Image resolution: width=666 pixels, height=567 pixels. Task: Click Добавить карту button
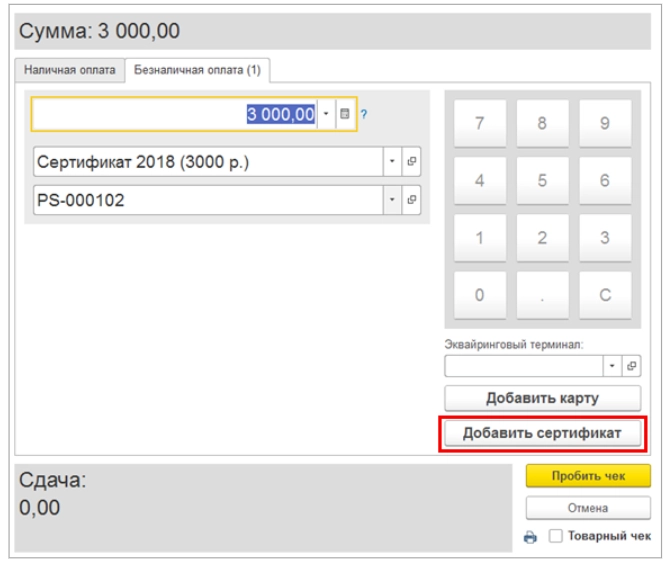coord(542,398)
